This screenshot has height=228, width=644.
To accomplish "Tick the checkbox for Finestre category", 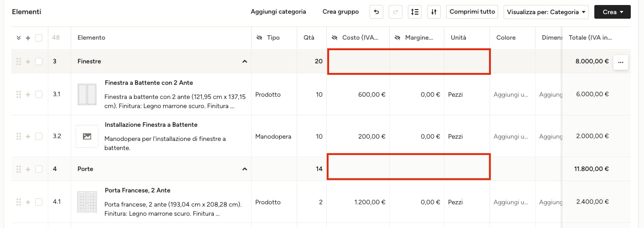I will tap(39, 62).
